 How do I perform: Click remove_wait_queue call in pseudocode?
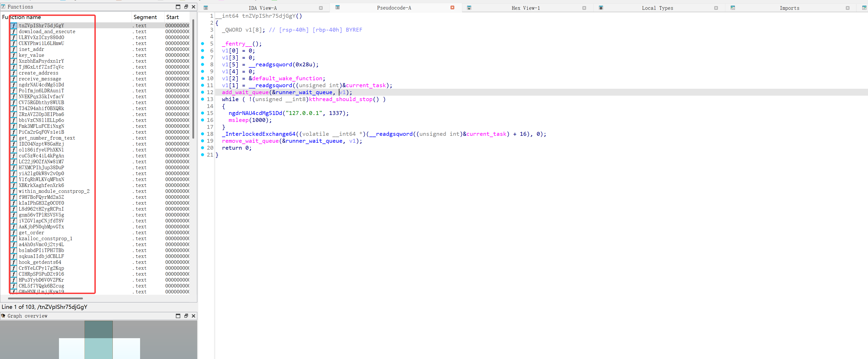[250, 141]
